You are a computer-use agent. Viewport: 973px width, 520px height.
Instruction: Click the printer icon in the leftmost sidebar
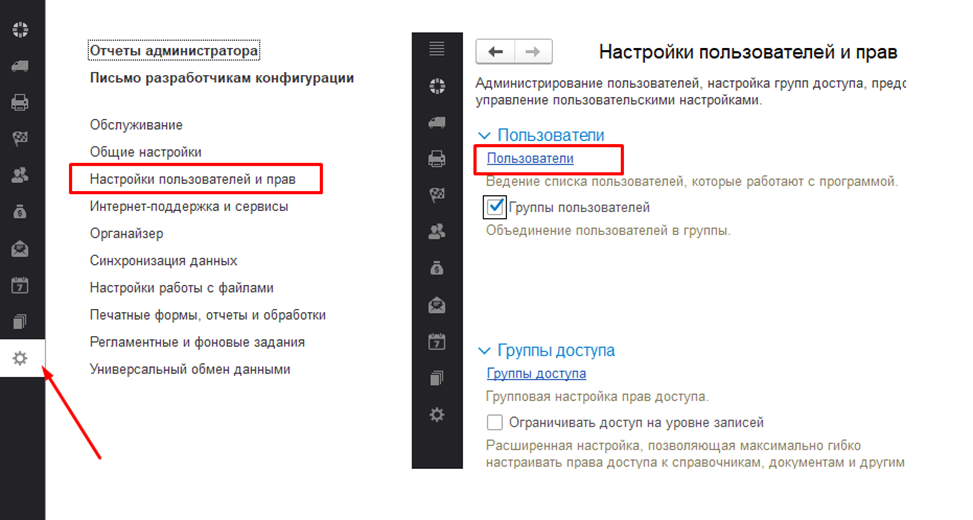(x=20, y=102)
